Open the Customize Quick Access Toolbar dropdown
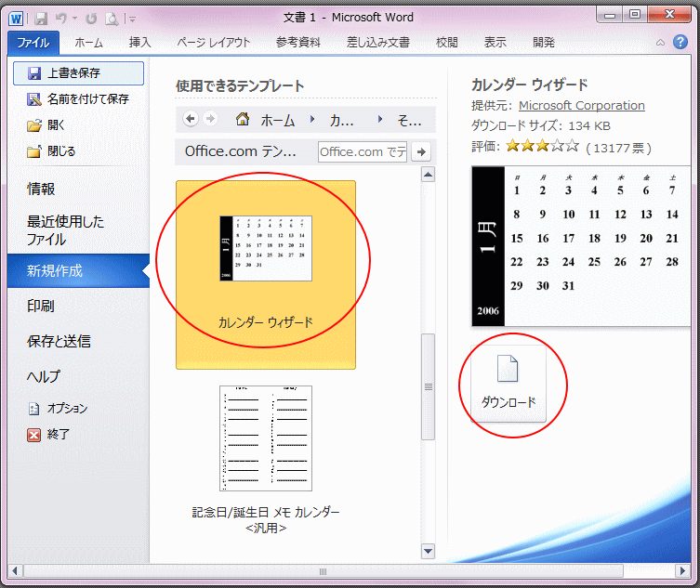The width and height of the screenshot is (700, 588). pos(132,19)
